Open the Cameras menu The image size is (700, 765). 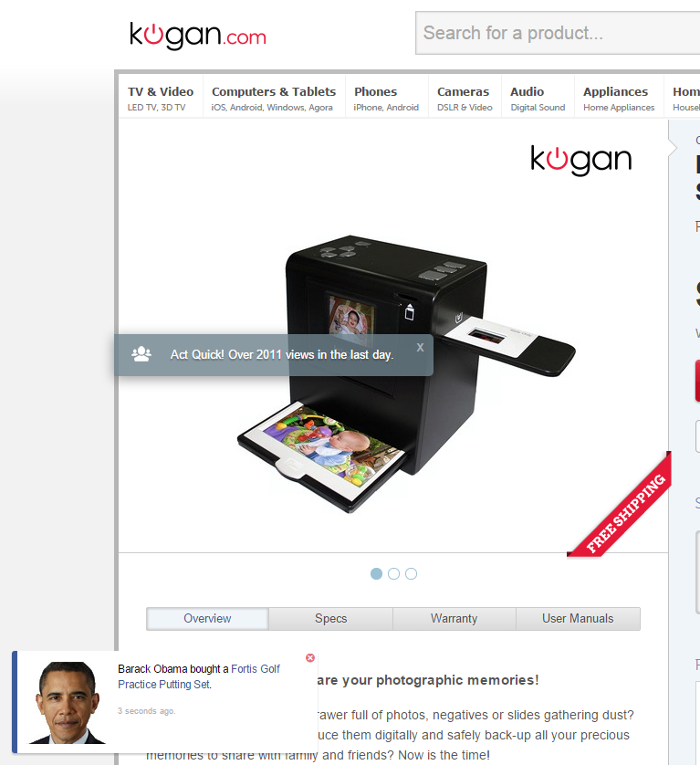coord(465,98)
